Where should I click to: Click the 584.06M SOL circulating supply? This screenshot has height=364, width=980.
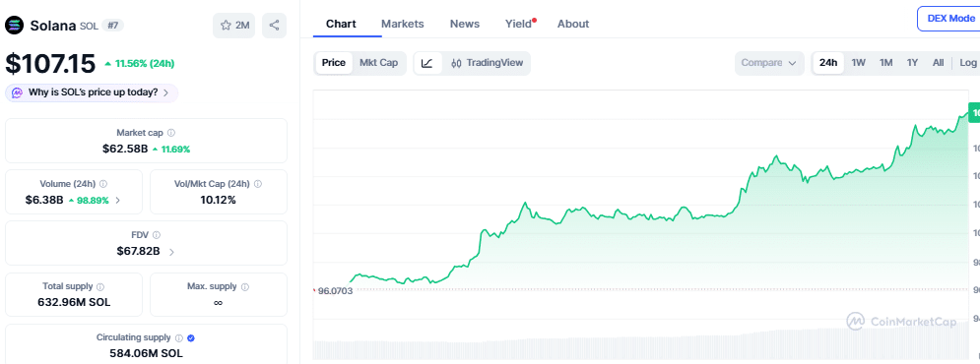(x=146, y=353)
